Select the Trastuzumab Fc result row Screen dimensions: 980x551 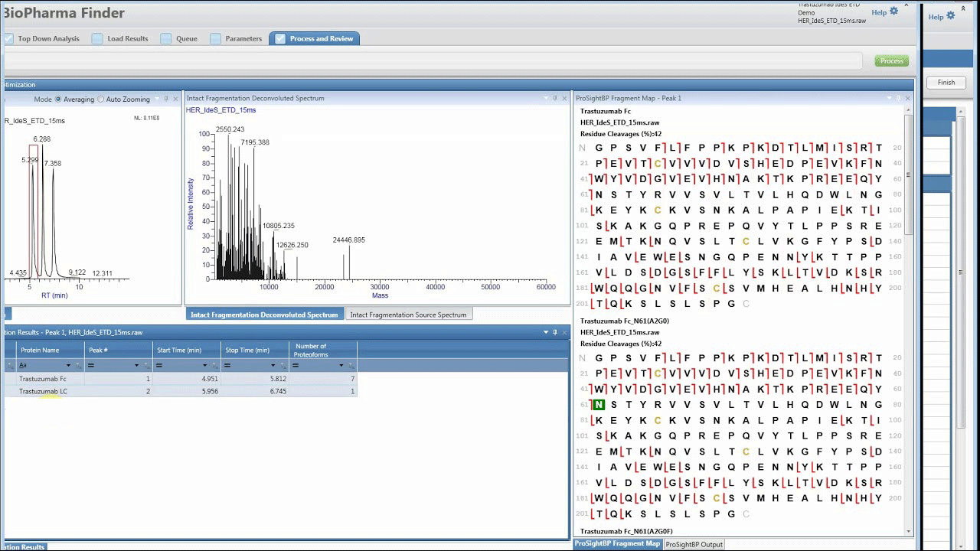pyautogui.click(x=181, y=379)
